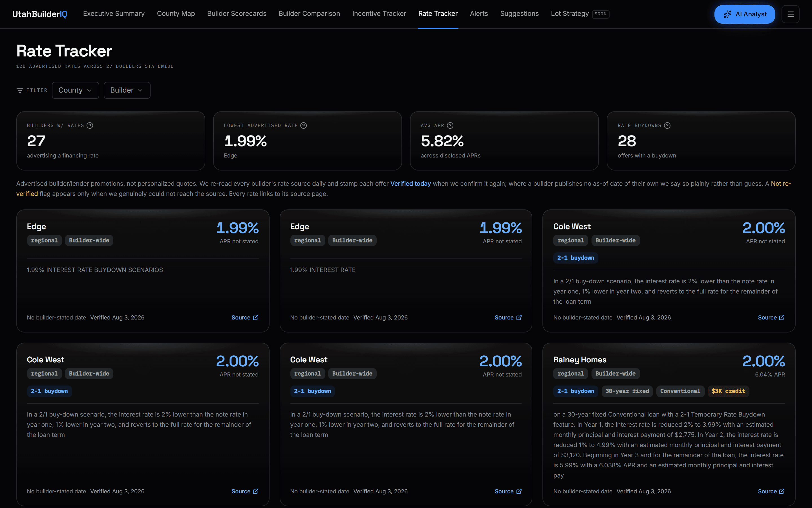The image size is (812, 508).
Task: Open the Builder filter dropdown
Action: pyautogui.click(x=127, y=90)
